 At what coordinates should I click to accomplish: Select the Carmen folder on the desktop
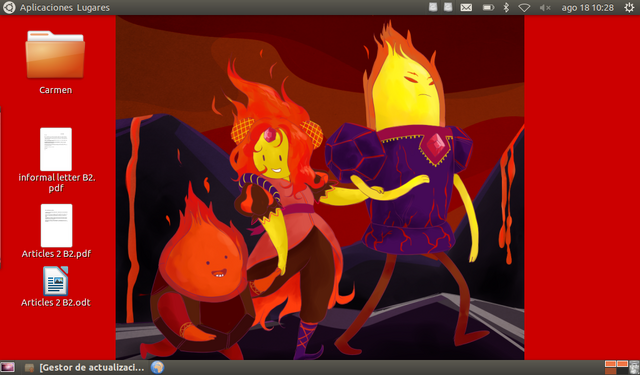(x=56, y=62)
